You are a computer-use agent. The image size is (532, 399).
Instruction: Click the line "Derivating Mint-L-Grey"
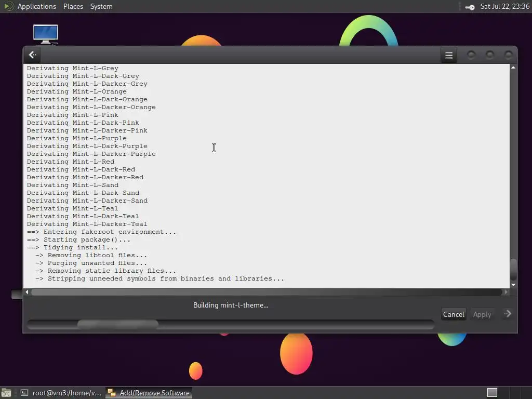point(73,68)
